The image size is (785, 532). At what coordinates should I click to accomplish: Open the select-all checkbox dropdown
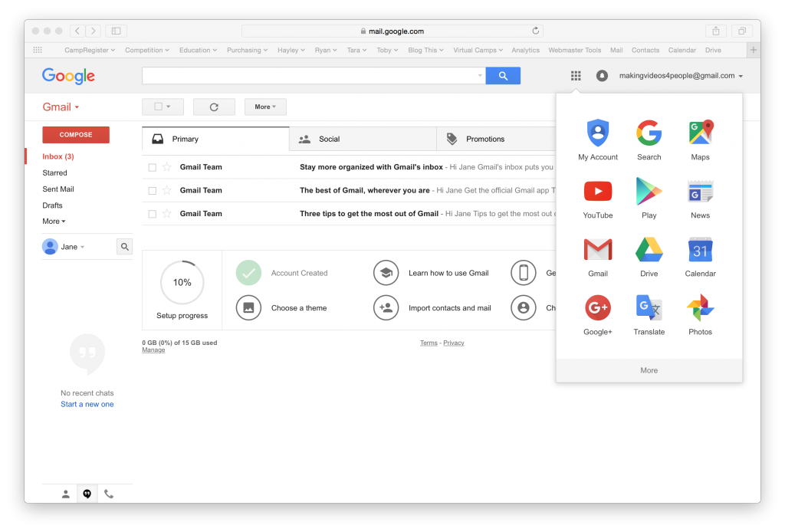(163, 107)
